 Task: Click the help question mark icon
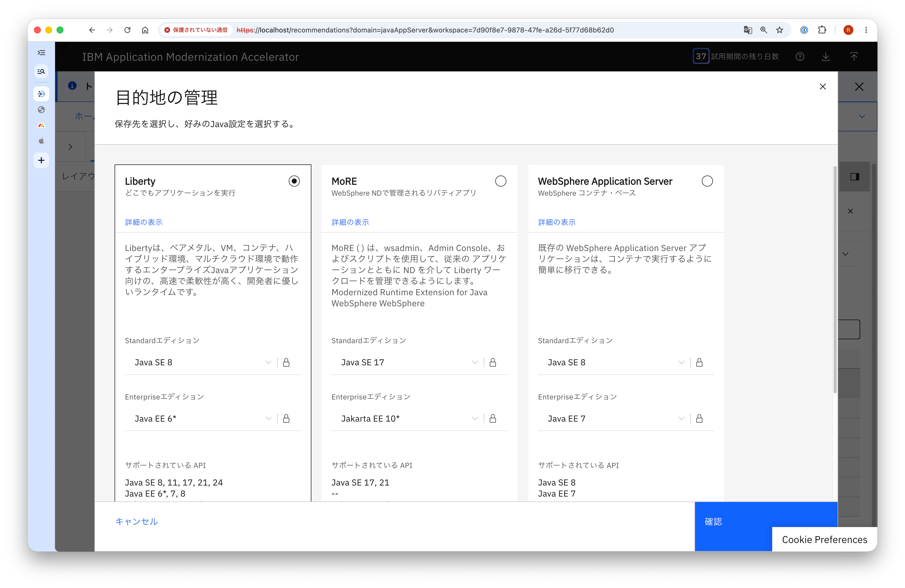pyautogui.click(x=800, y=57)
